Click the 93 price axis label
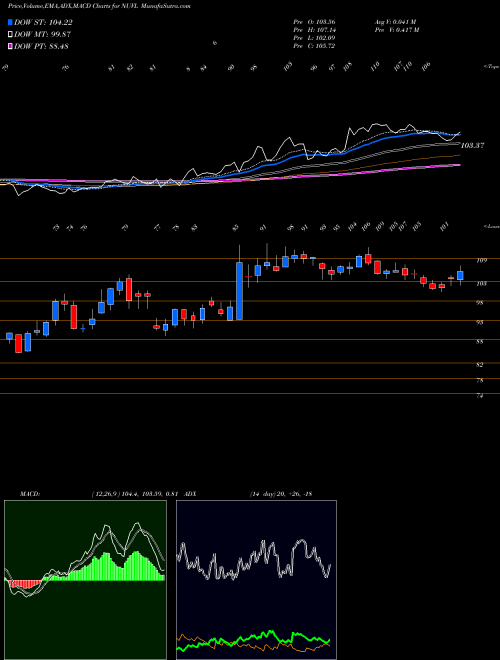500x660 pixels. click(480, 323)
